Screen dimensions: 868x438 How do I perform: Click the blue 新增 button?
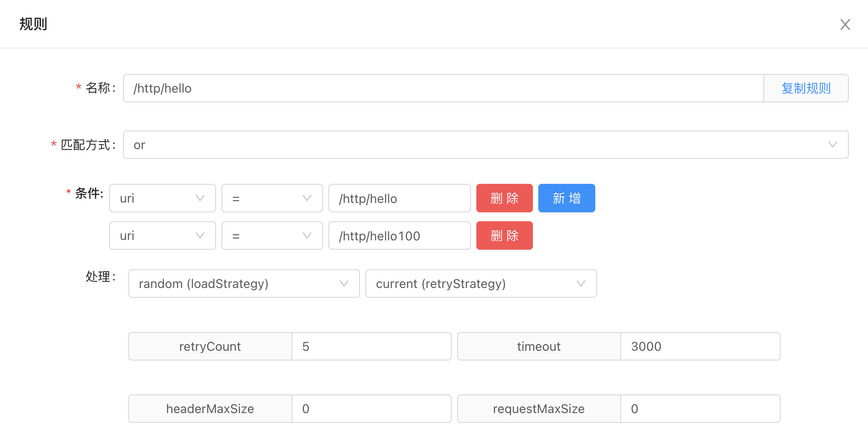[x=567, y=198]
